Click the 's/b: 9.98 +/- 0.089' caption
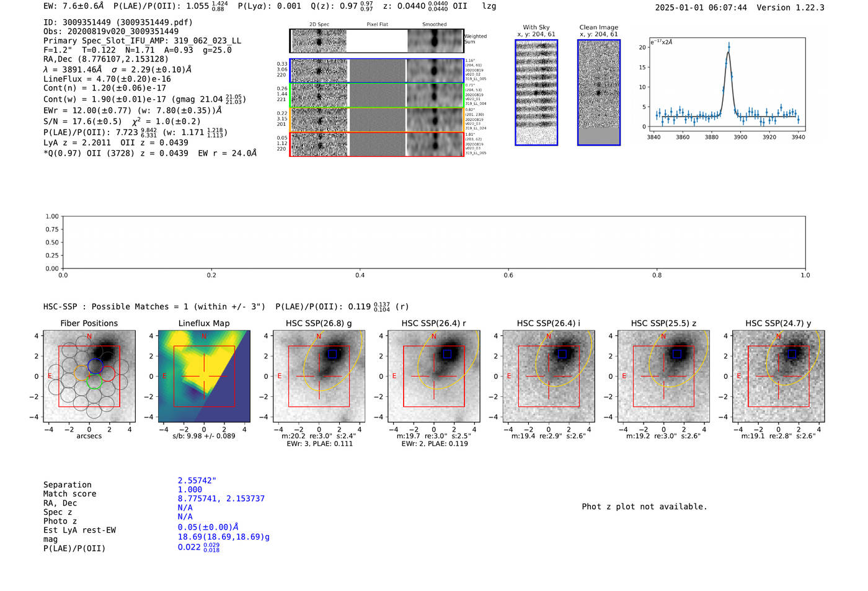 pos(204,436)
